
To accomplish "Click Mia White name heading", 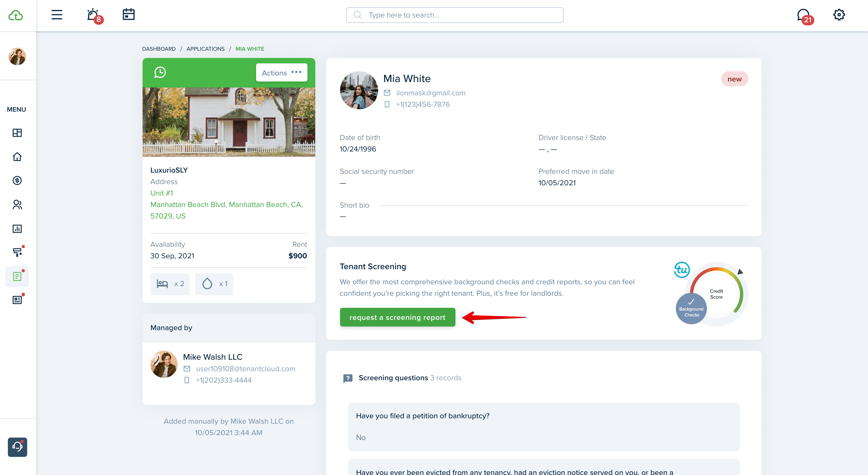I will coord(407,79).
